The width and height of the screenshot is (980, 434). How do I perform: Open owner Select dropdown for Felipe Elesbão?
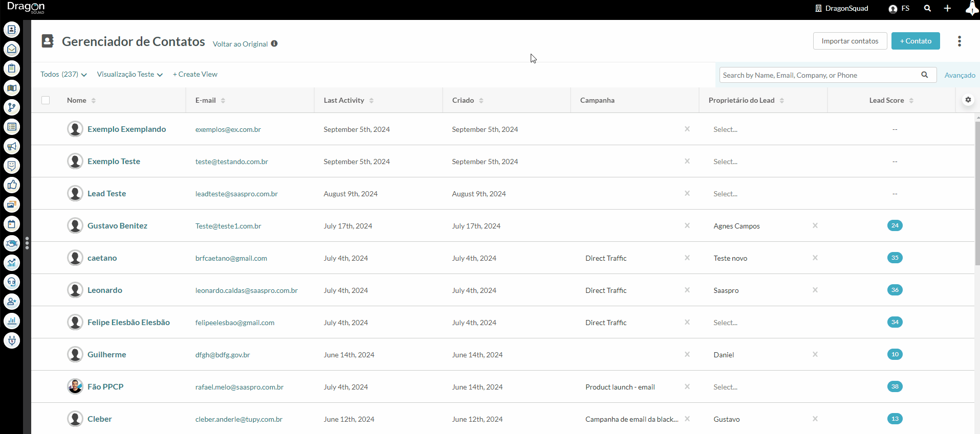pyautogui.click(x=726, y=323)
